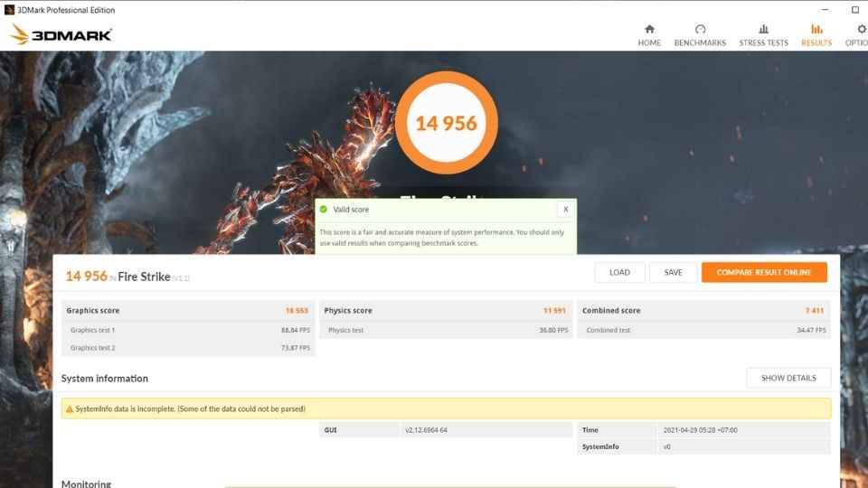Click the System information heading
This screenshot has height=488, width=868.
click(105, 379)
